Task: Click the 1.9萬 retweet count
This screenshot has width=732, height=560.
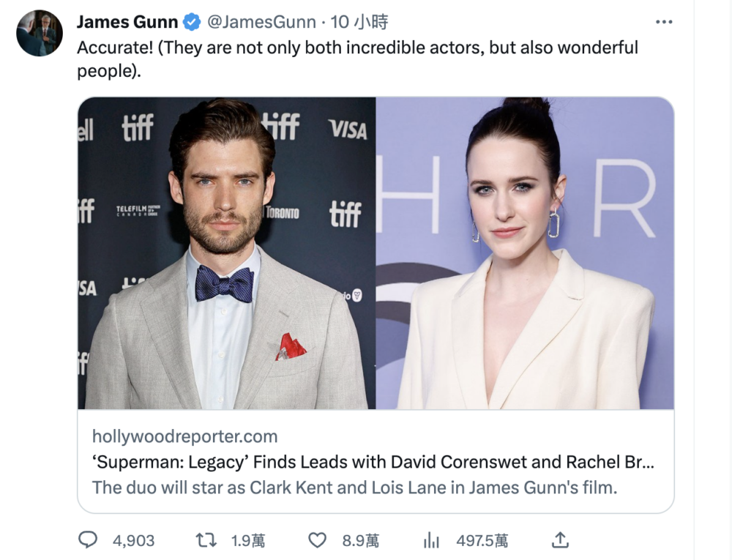Action: (247, 541)
